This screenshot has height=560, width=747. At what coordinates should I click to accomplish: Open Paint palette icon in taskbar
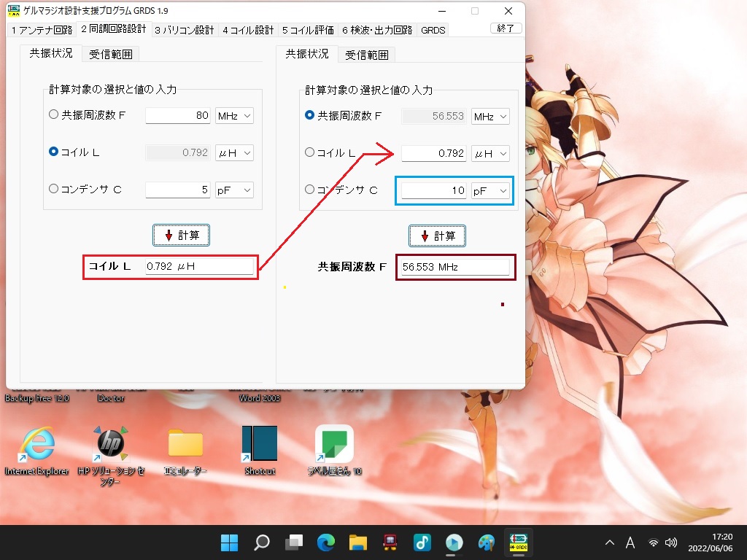pos(487,542)
